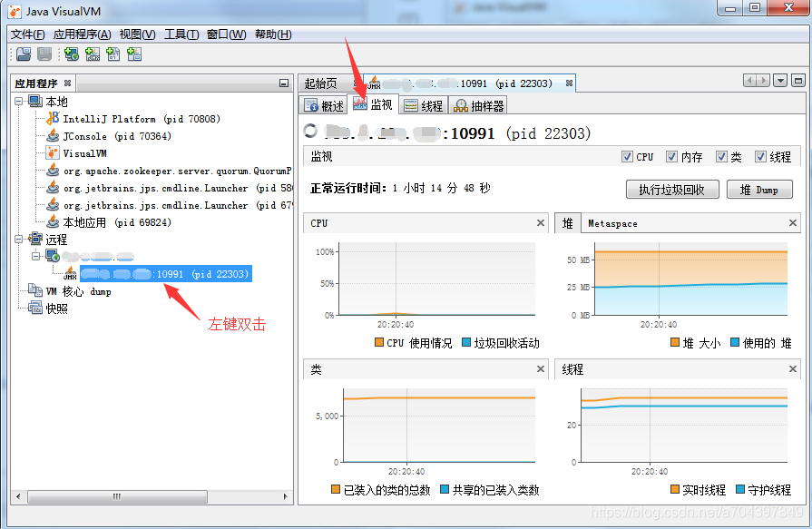The width and height of the screenshot is (812, 529).
Task: Click the scrollbar right arrow in applications panel
Action: [x=285, y=496]
